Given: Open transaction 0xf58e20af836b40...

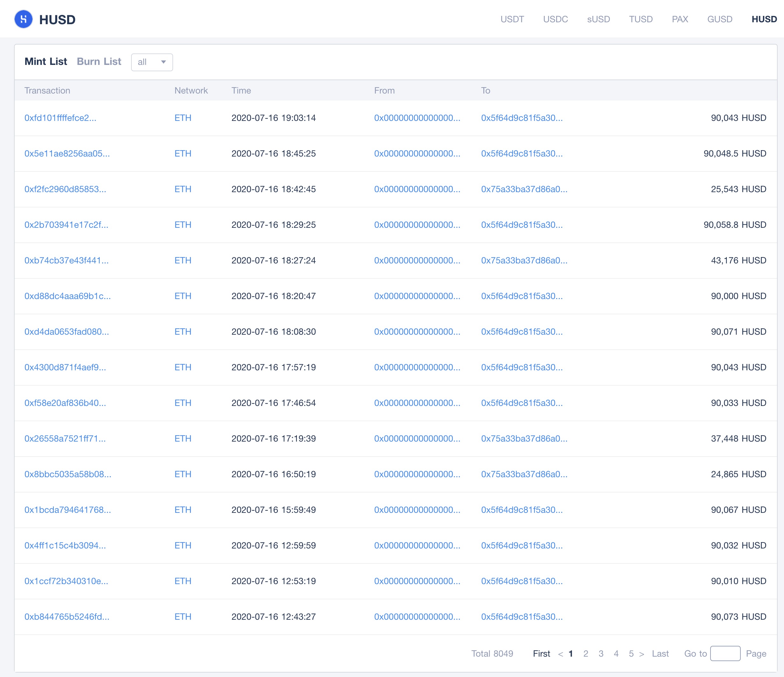Looking at the screenshot, I should click(x=65, y=403).
